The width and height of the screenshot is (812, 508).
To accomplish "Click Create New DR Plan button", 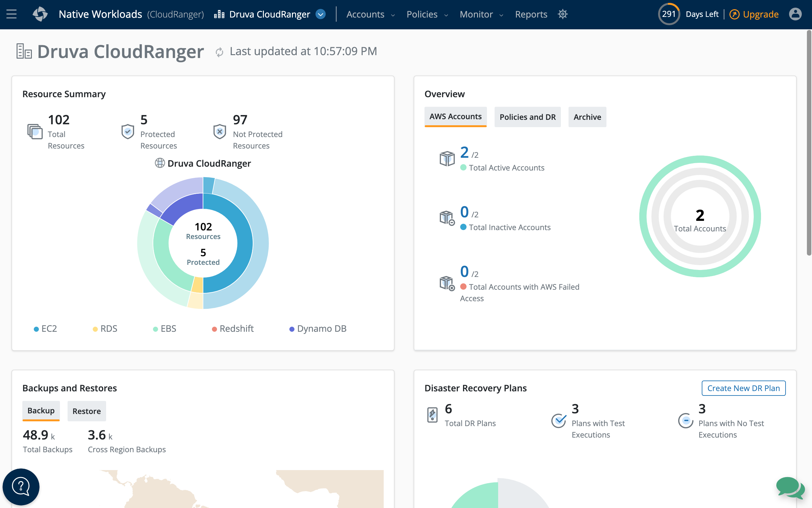I will (x=743, y=388).
